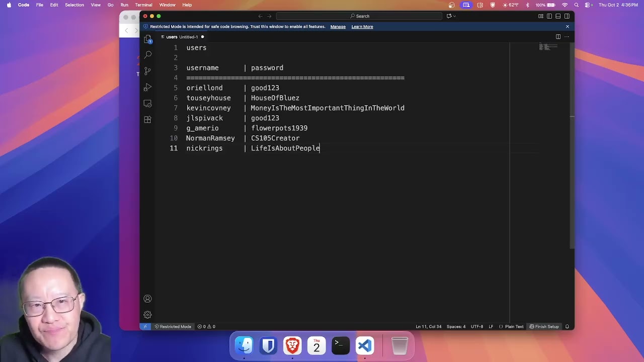Change indentation via Spaces: 4
Screen dimensions: 644x362
pyautogui.click(x=456, y=327)
